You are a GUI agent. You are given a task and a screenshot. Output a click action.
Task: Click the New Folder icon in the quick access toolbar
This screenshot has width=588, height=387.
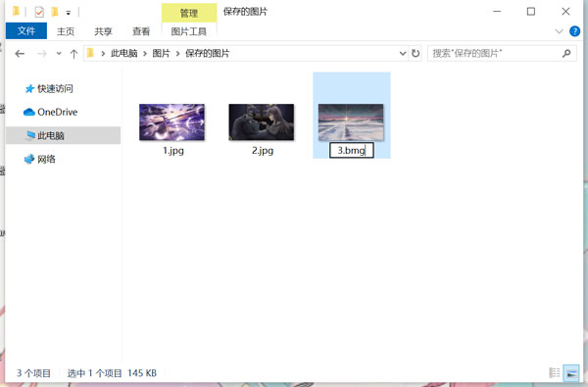[55, 12]
